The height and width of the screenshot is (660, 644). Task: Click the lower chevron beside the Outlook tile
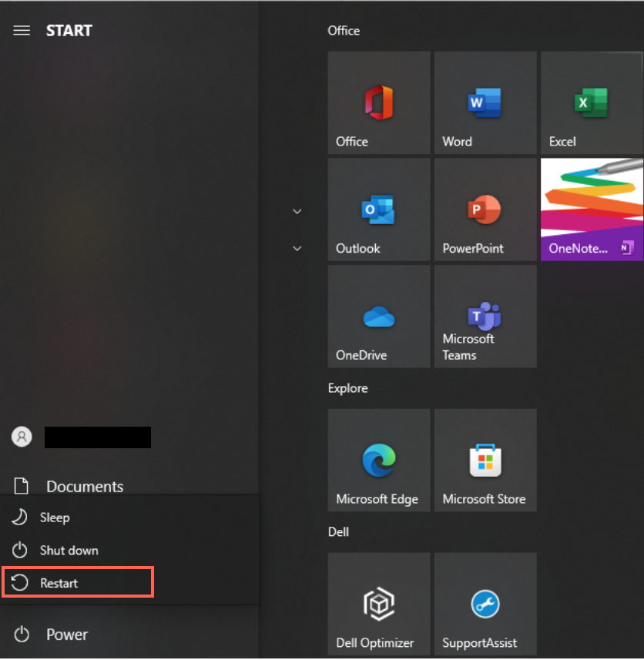tap(297, 248)
